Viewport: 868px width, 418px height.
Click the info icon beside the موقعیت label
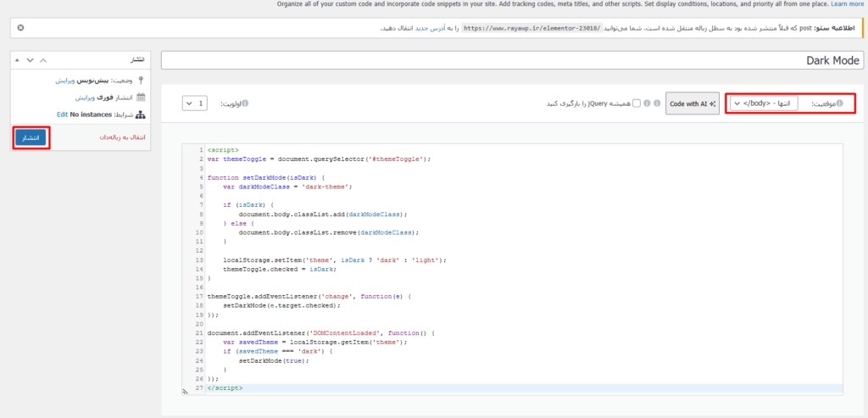click(x=840, y=103)
